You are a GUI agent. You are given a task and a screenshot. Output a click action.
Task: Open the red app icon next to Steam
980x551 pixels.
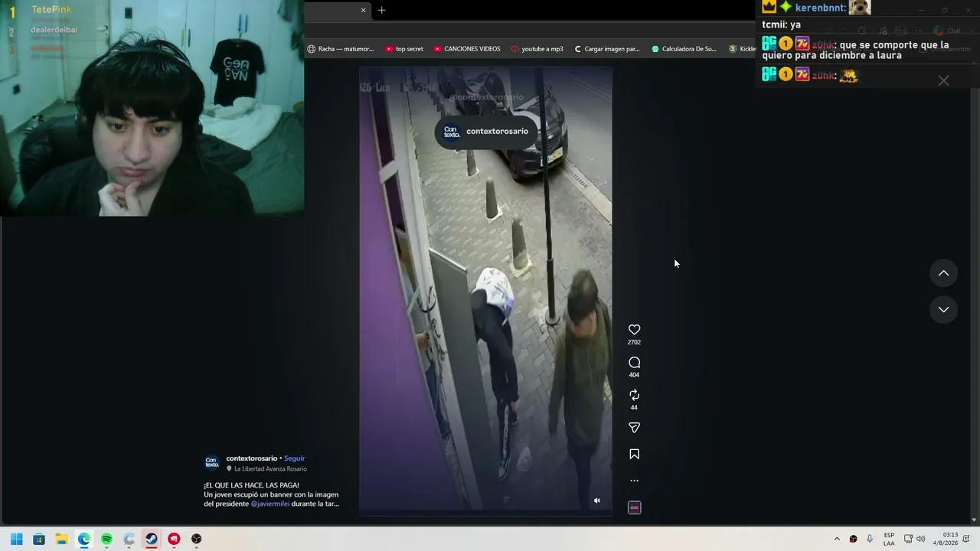point(174,539)
